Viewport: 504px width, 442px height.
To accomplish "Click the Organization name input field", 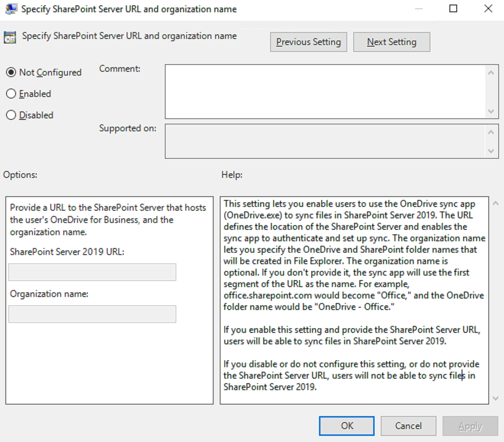I will pos(92,314).
